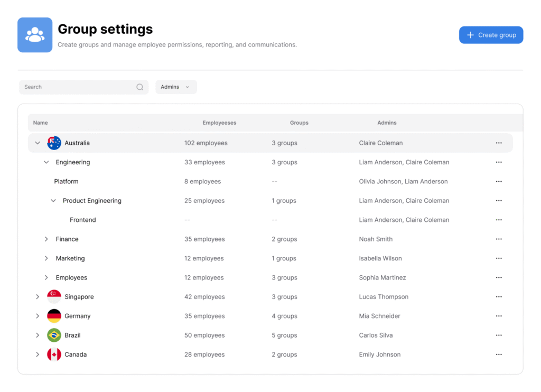Open the Admins filter dropdown

pyautogui.click(x=176, y=87)
